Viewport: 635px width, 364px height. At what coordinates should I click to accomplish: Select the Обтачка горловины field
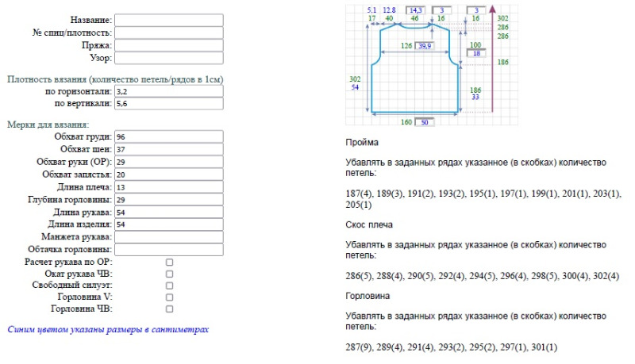point(169,250)
